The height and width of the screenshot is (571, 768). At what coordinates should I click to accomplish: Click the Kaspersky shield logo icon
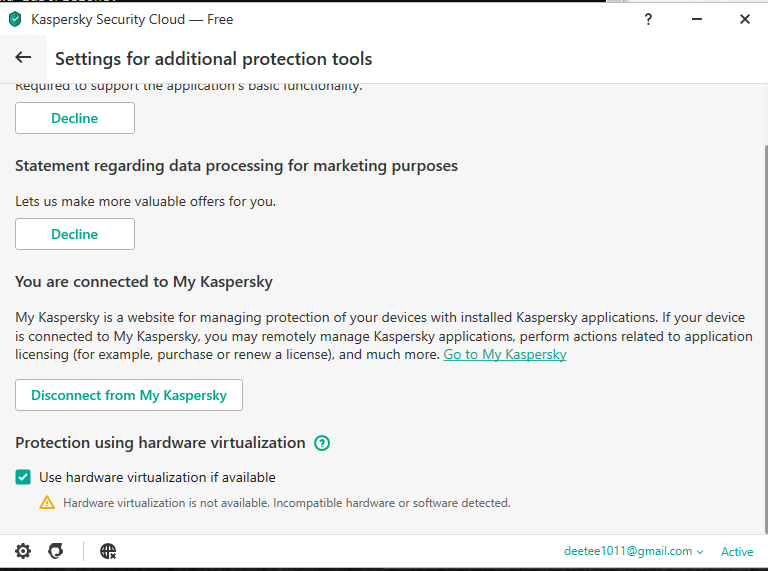point(15,19)
